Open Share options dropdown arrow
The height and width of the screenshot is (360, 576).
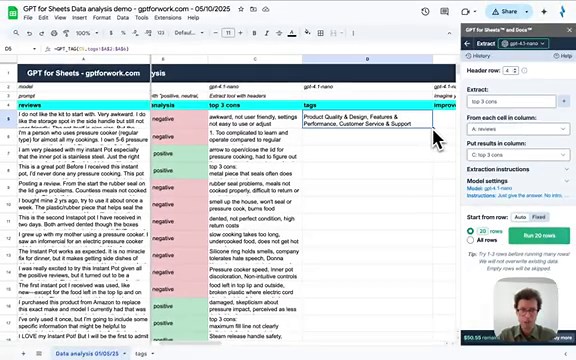pyautogui.click(x=527, y=12)
